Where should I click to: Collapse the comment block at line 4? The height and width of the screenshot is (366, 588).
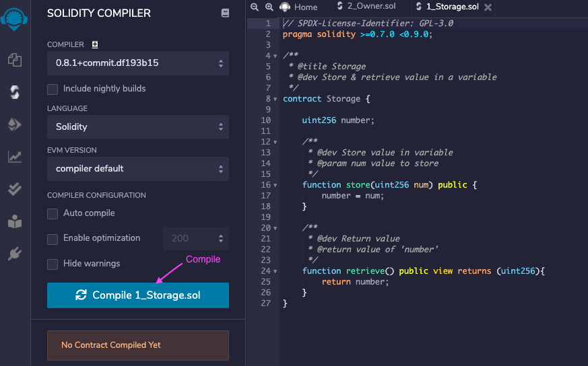[x=275, y=57]
